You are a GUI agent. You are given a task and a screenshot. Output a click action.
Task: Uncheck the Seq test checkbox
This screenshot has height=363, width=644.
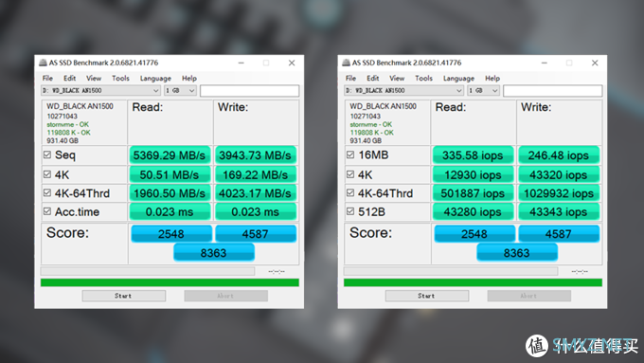coord(47,154)
